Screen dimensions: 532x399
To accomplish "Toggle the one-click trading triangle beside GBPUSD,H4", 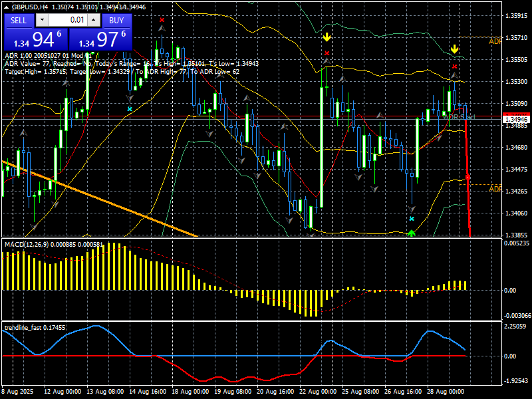I will coord(6,7).
